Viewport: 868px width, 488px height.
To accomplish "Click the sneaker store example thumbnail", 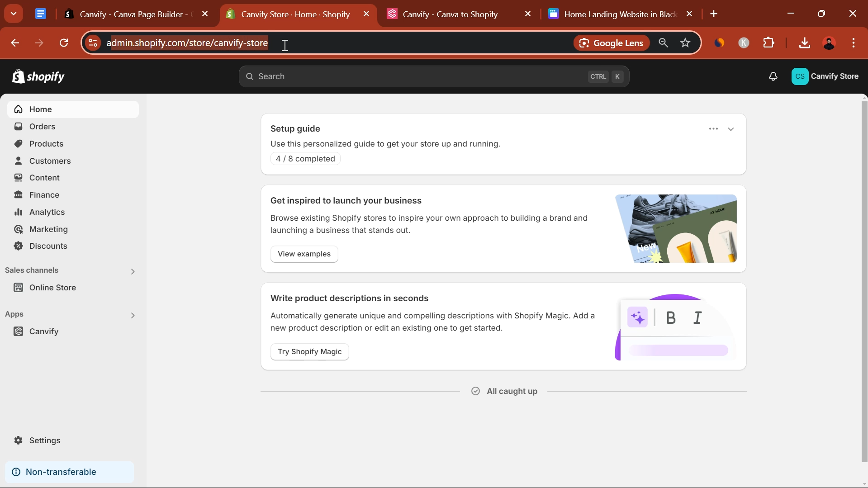I will [x=676, y=229].
